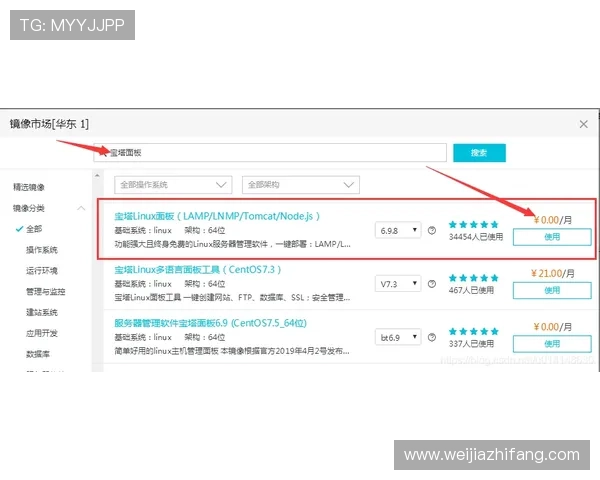Click the star rating of 宝塔Linux多语言面板工具

tap(473, 277)
